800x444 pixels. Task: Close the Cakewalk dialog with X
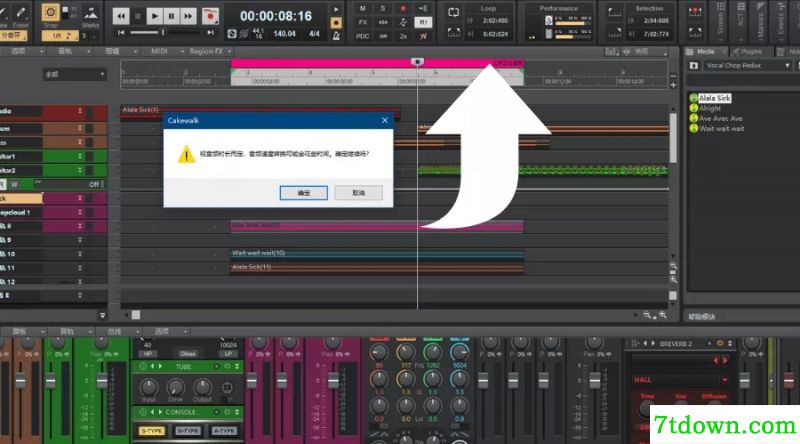385,120
